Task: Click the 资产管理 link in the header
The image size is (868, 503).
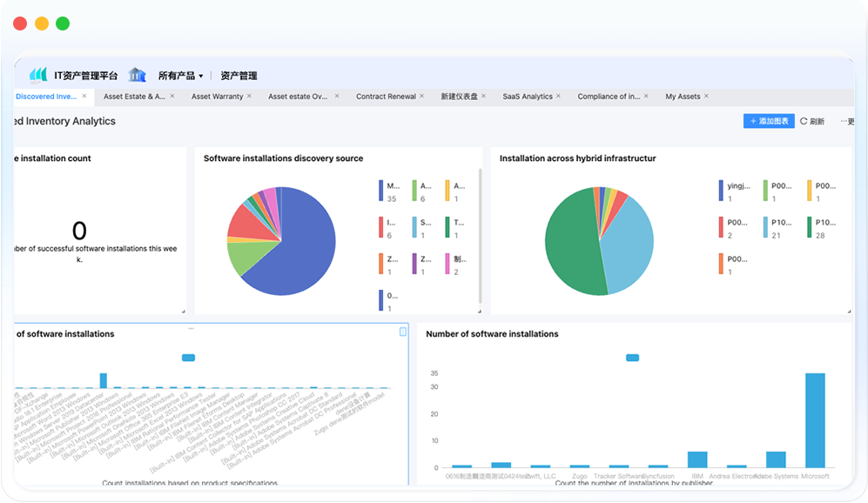Action: pyautogui.click(x=239, y=76)
